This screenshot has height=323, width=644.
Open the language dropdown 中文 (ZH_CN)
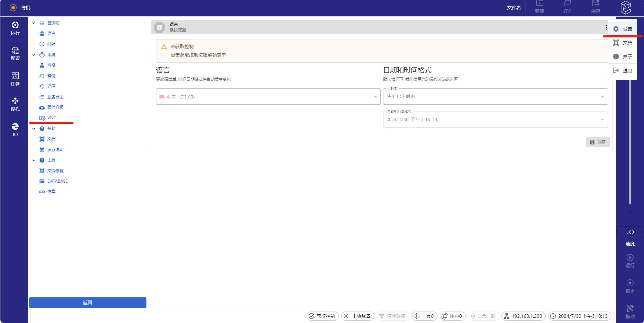pyautogui.click(x=268, y=97)
